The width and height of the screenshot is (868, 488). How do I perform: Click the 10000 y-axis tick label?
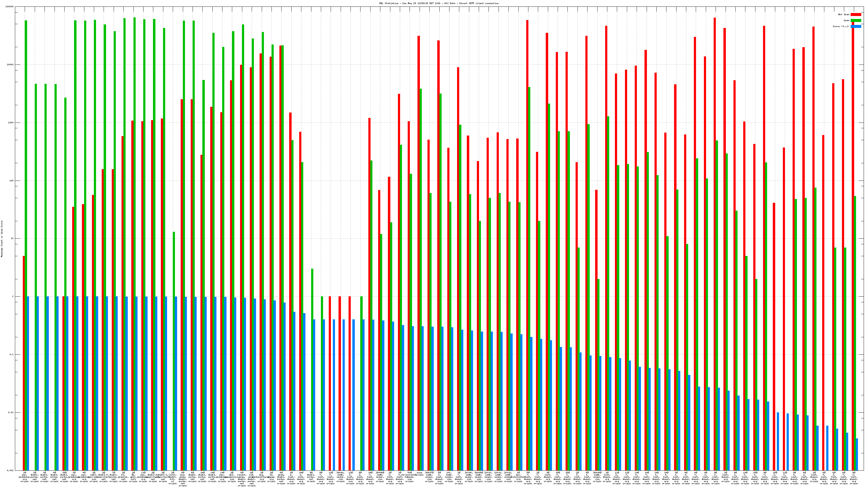11,65
